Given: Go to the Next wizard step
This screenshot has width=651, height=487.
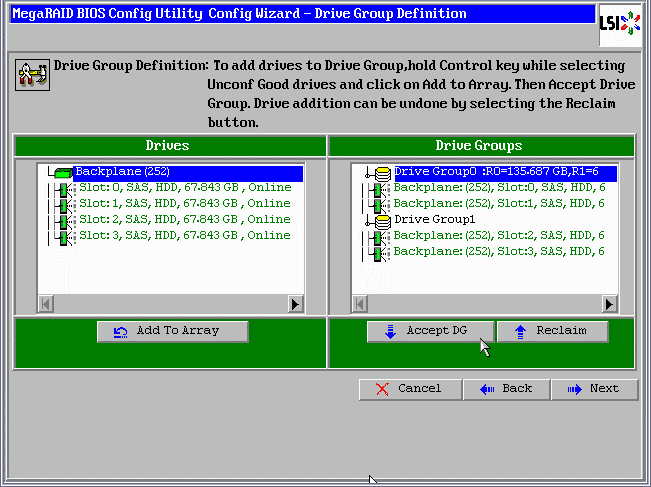Looking at the screenshot, I should coord(594,389).
